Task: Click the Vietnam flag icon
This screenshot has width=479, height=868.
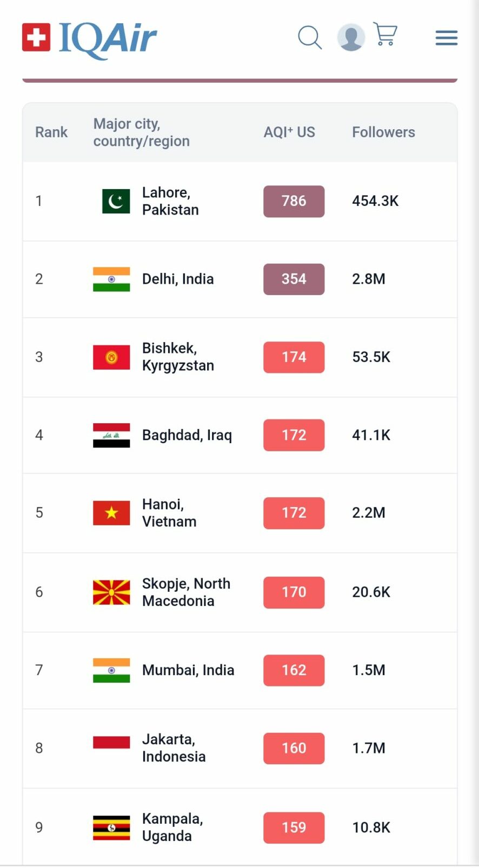Action: click(x=111, y=513)
